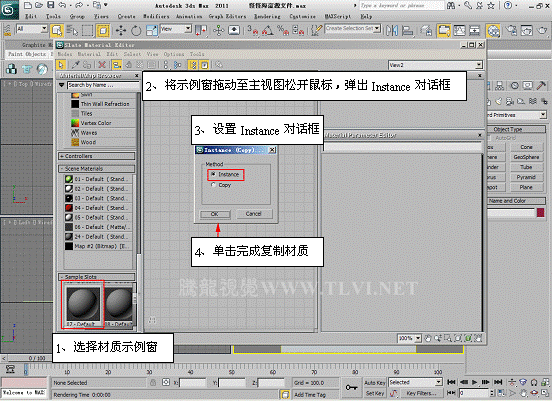552x401 pixels.
Task: Open the Material Editor from main toolbar
Action: (493, 31)
